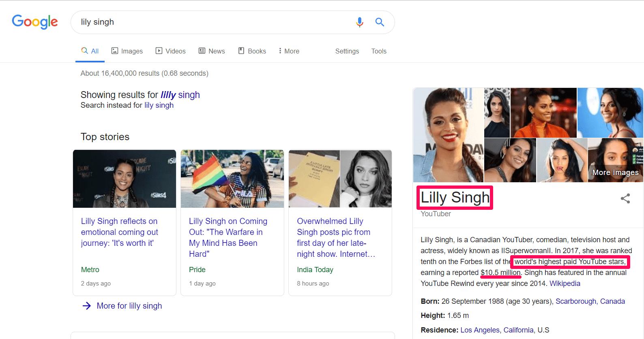Open the More images thumbnail
The width and height of the screenshot is (644, 339).
point(615,160)
